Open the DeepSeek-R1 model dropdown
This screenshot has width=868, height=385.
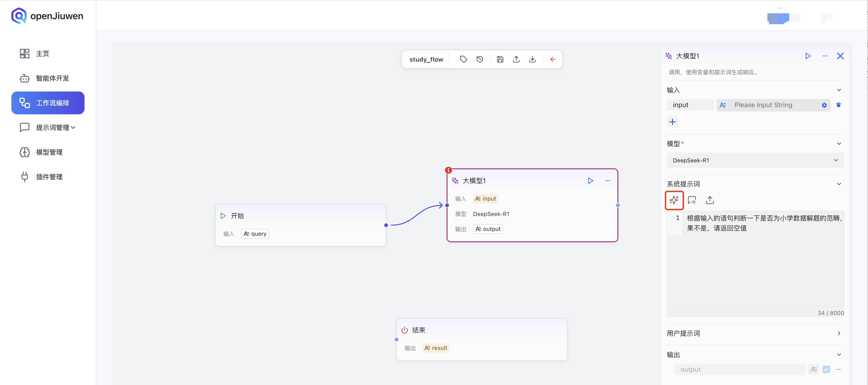[x=755, y=160]
